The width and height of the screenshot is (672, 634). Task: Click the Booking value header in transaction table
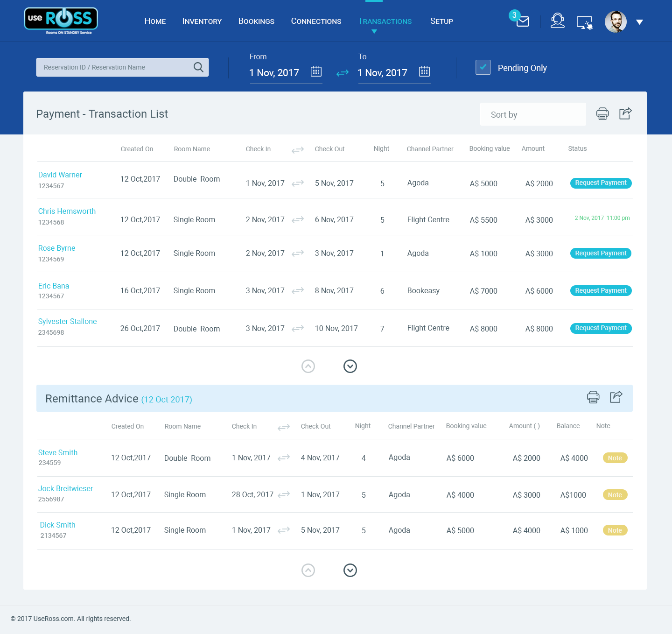tap(490, 148)
